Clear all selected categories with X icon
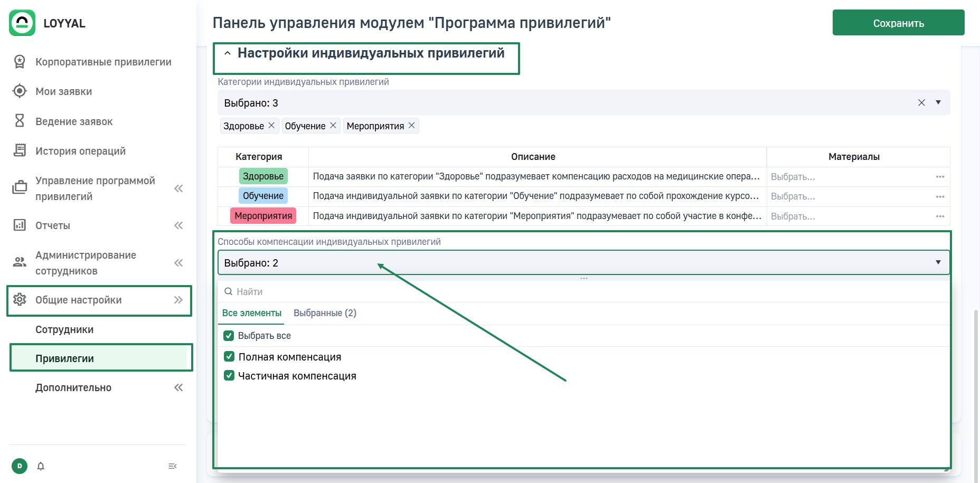Image resolution: width=980 pixels, height=483 pixels. click(921, 103)
